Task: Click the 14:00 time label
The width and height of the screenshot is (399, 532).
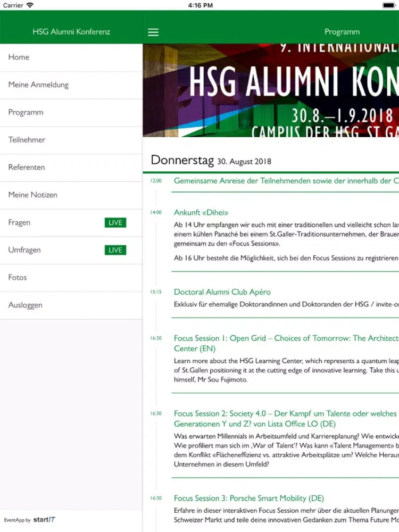Action: coord(156,212)
